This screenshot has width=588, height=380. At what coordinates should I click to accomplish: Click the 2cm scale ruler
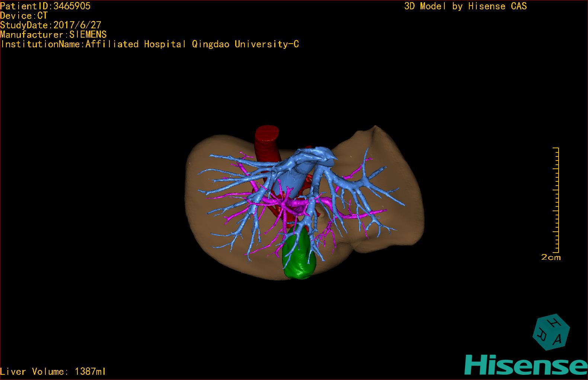coord(556,200)
